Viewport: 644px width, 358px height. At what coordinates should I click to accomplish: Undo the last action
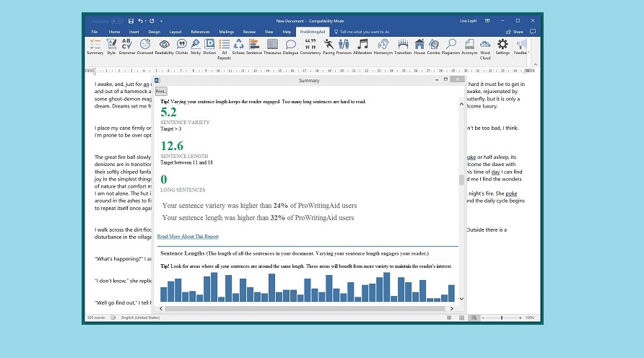tap(141, 21)
